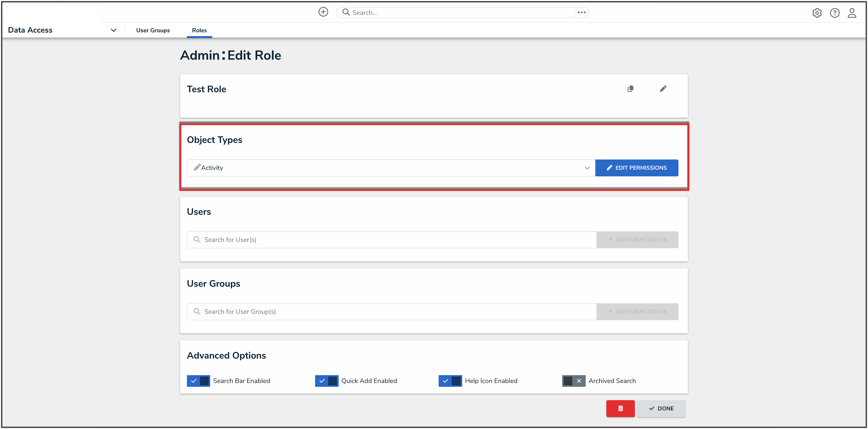Click the duplicate role copy icon
Screen dimensions: 868x429
630,89
